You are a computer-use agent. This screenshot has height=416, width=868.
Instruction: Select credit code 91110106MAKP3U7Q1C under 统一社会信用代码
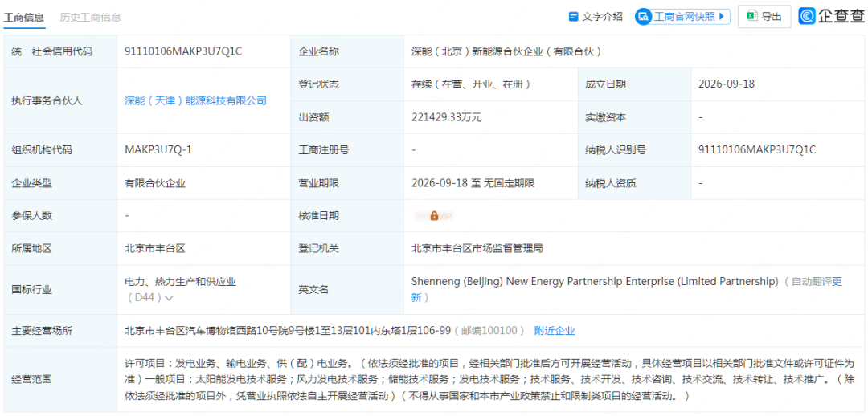184,51
